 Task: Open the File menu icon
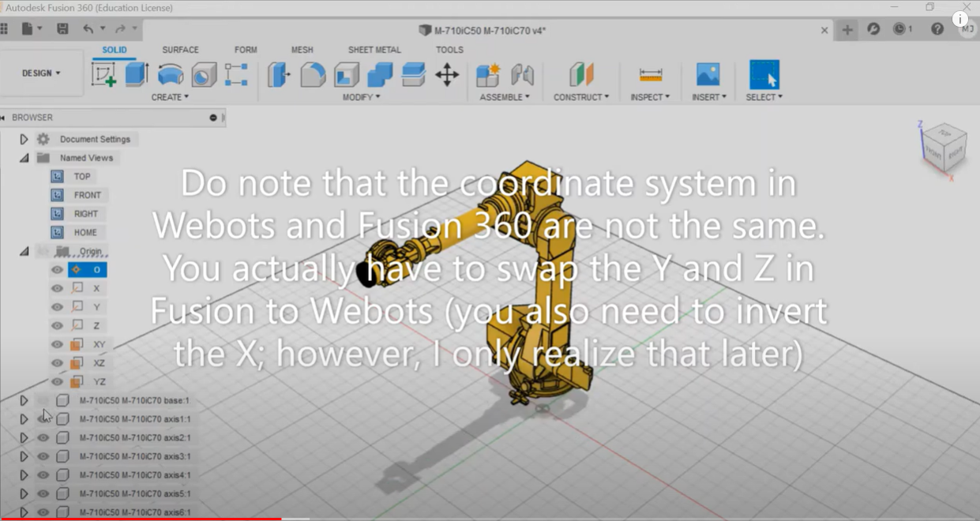28,29
